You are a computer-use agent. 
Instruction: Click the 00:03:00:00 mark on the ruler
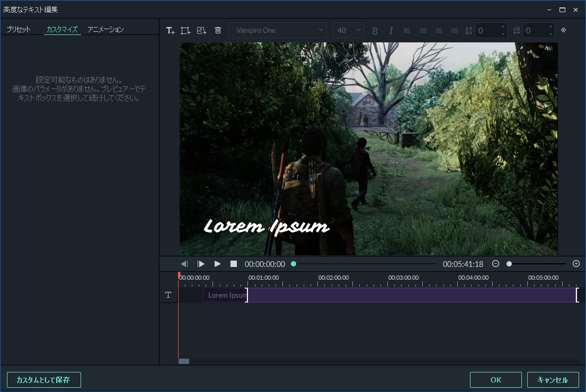tap(403, 278)
